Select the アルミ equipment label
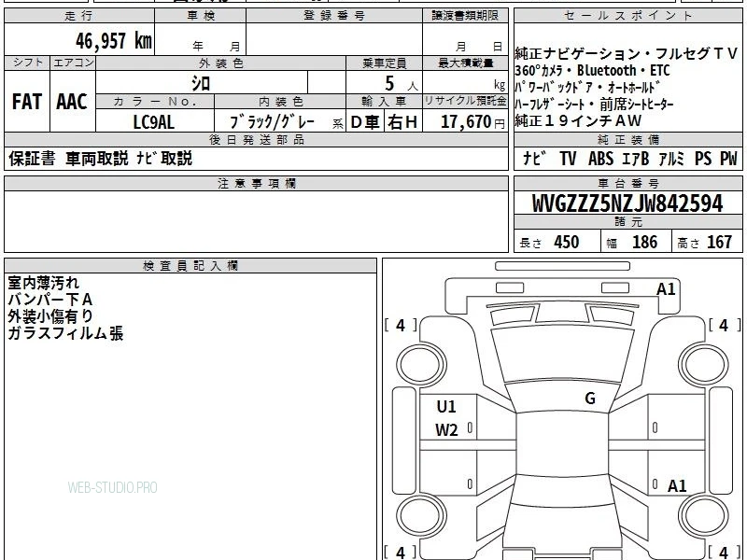747x560 pixels. (x=670, y=159)
